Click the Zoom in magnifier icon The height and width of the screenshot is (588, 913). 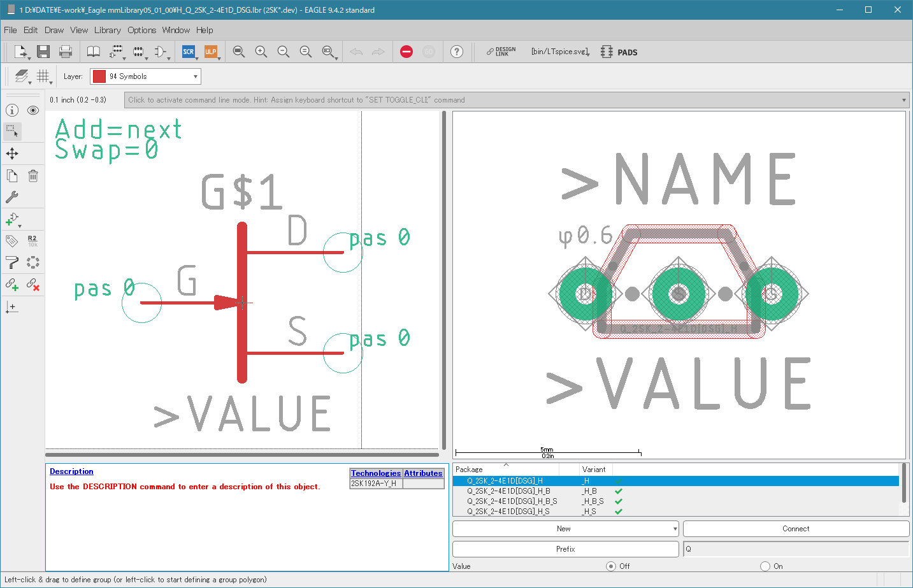[x=261, y=52]
